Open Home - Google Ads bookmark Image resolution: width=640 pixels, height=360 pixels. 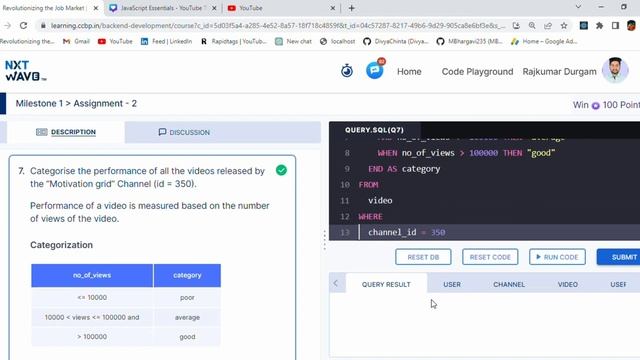coord(544,41)
